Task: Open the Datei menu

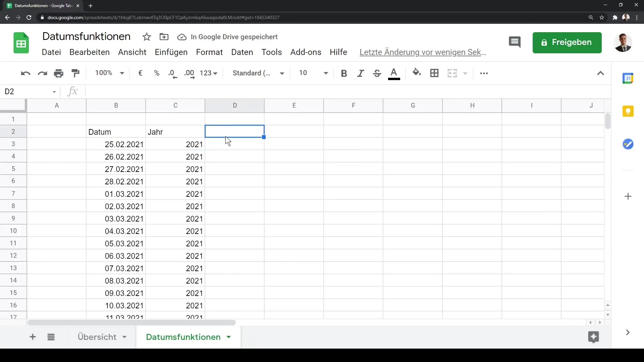Action: coord(51,52)
